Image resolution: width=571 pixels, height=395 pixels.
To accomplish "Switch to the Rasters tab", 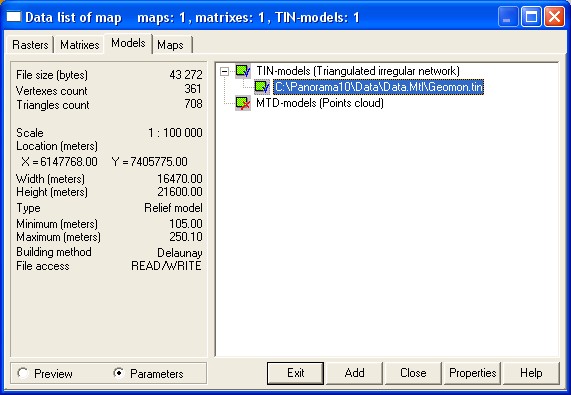I will tap(30, 45).
